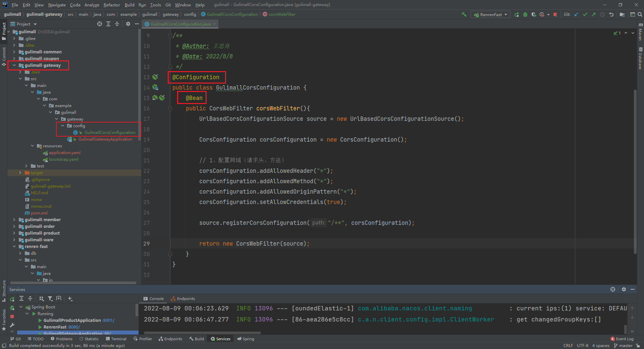This screenshot has height=349, width=644.
Task: Collapse the renren-fast module
Action: (14, 246)
